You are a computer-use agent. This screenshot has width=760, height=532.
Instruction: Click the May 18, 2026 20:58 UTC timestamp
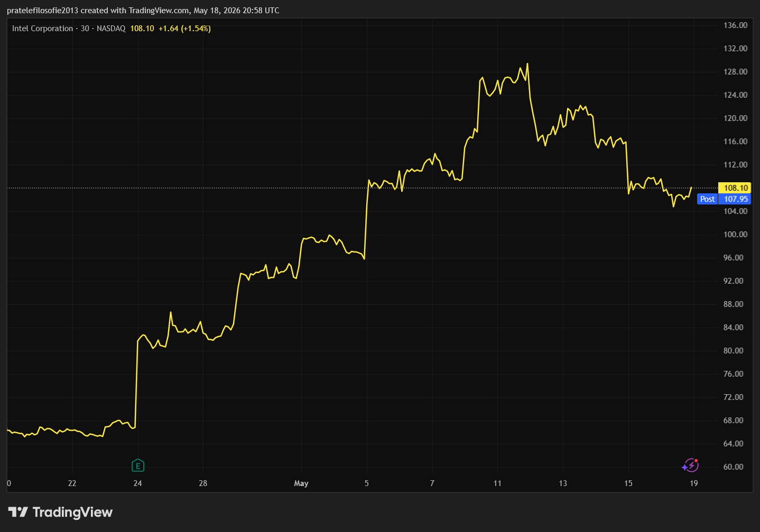(236, 11)
